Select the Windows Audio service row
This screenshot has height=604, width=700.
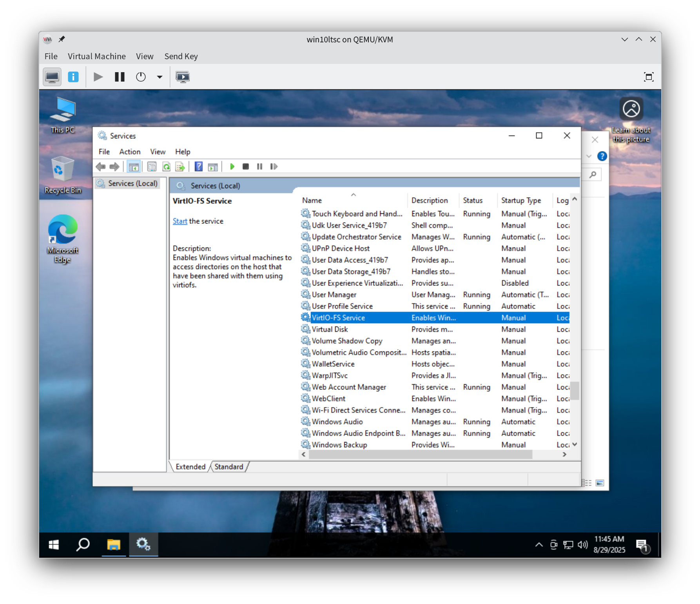tap(337, 422)
